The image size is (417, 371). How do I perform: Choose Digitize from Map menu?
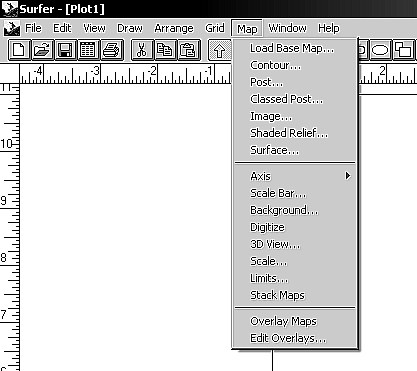click(267, 227)
